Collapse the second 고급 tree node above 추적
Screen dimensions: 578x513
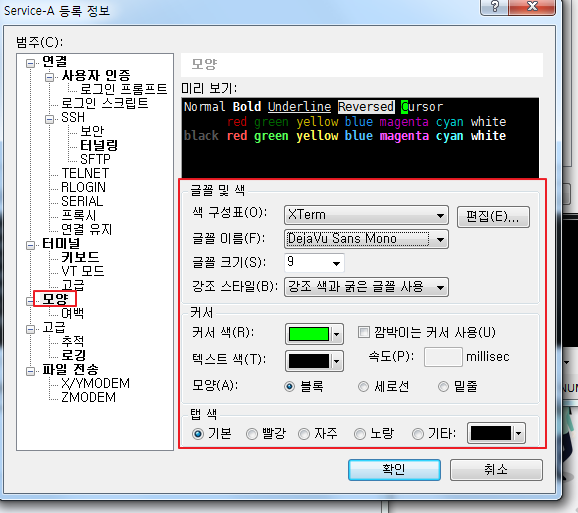[x=30, y=329]
